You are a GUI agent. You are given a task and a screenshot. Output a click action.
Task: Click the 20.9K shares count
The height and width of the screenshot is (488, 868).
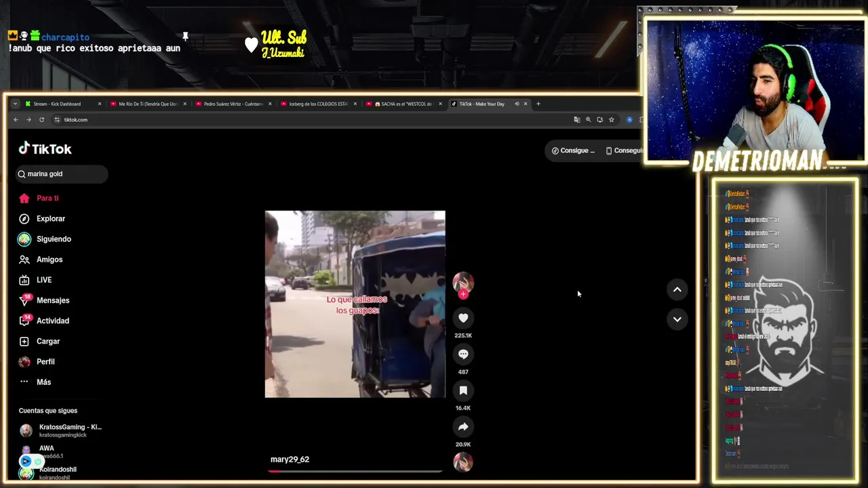coord(463,445)
